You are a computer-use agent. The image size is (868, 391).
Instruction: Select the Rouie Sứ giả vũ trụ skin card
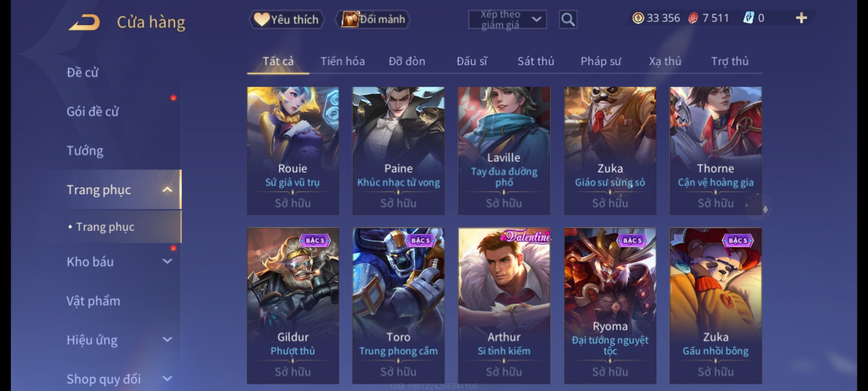coord(293,151)
